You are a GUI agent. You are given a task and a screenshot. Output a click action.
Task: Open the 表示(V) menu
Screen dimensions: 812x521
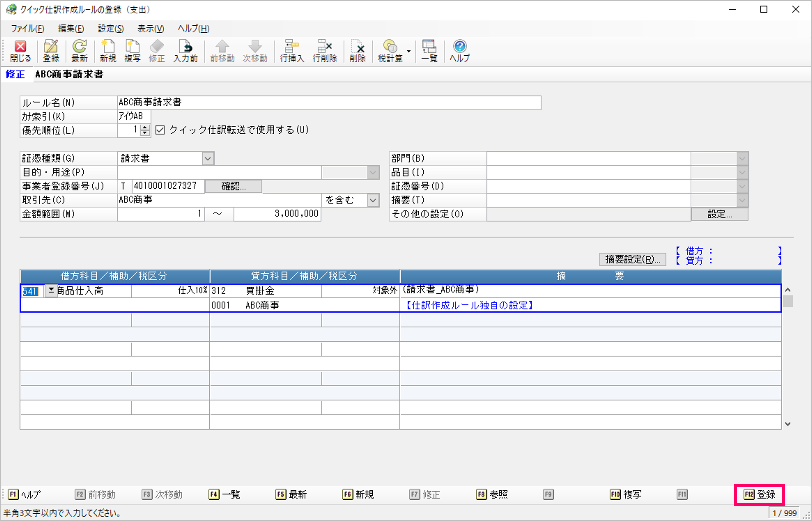click(150, 29)
